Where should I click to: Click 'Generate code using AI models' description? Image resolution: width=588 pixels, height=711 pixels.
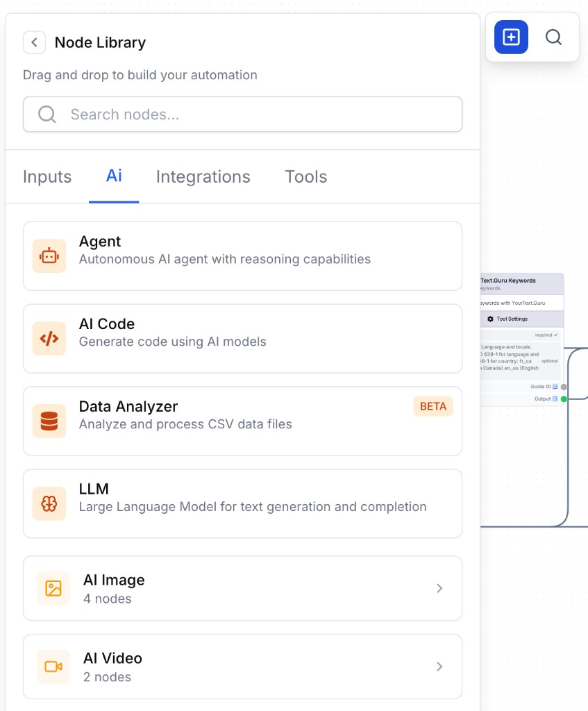pyautogui.click(x=173, y=342)
